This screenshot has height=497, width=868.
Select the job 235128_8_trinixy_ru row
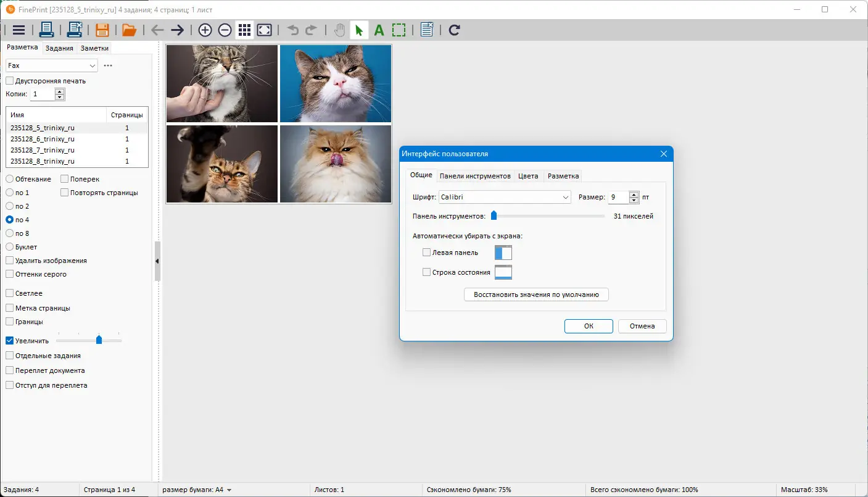coord(76,161)
